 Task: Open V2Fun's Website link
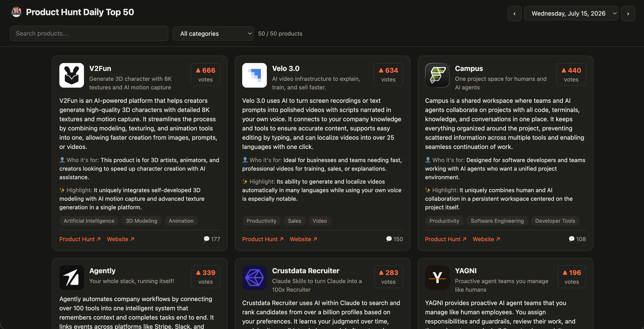pyautogui.click(x=120, y=239)
